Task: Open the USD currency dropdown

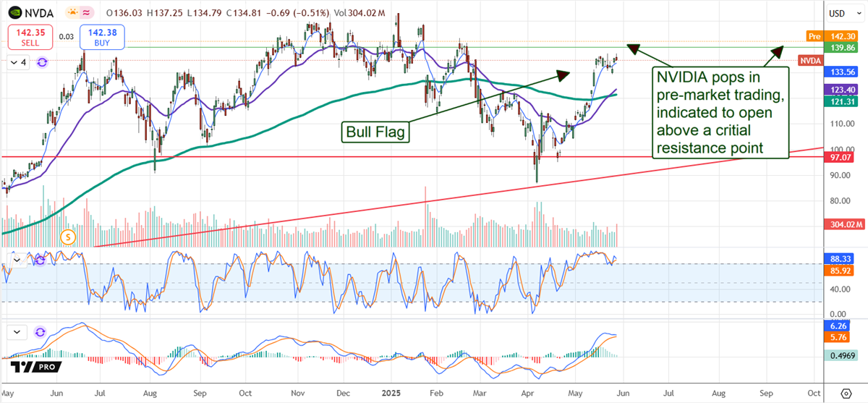Action: (x=843, y=13)
